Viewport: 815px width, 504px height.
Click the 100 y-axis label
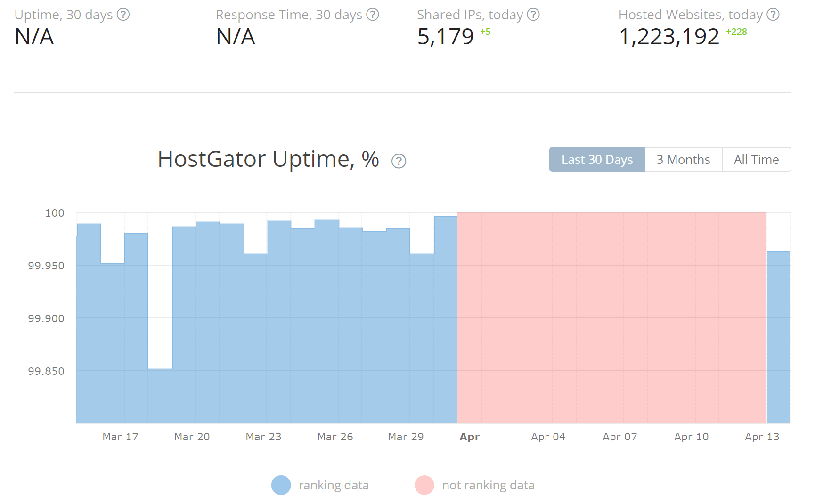(55, 213)
